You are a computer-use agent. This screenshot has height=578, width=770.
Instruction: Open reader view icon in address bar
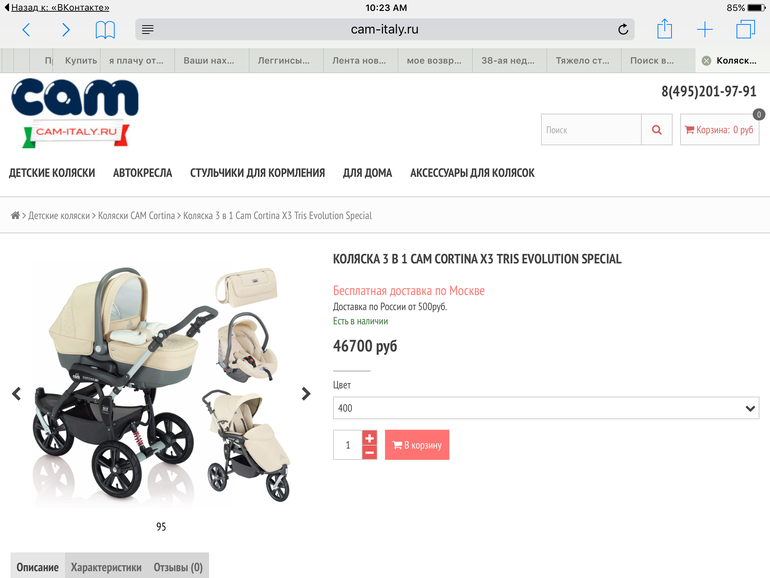(147, 29)
